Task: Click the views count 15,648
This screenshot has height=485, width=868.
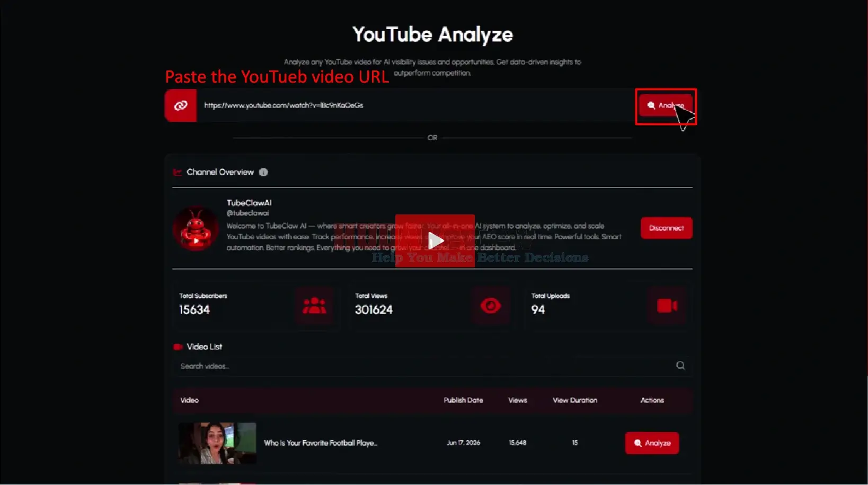Action: click(x=518, y=443)
